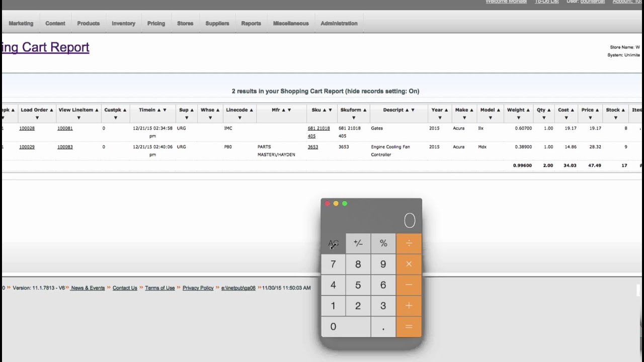
Task: Sort Year column ascending arrow
Action: click(x=446, y=110)
